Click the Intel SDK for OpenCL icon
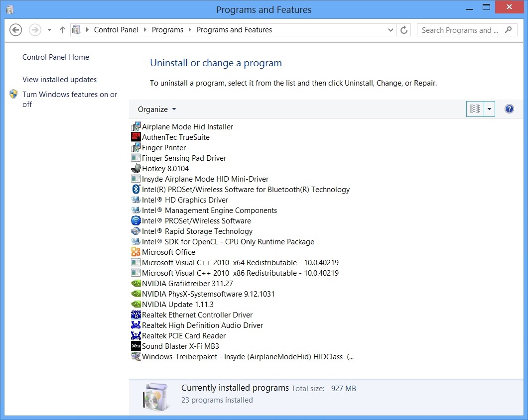Viewport: 528px width, 420px height. (135, 241)
